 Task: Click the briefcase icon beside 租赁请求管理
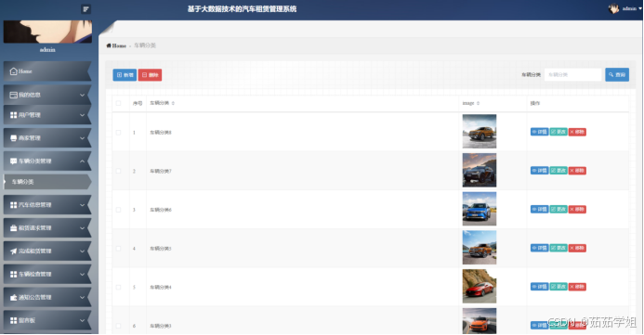click(14, 228)
